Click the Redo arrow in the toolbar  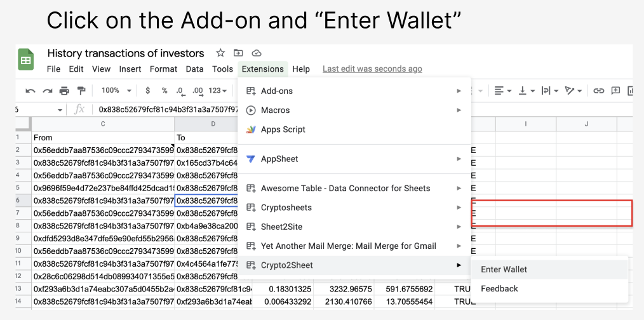48,91
